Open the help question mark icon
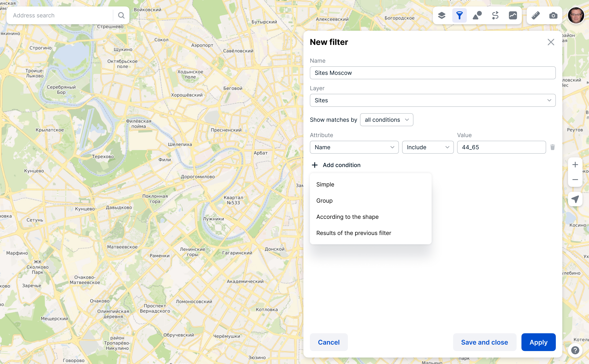Viewport: 589px width, 364px height. coord(575,350)
